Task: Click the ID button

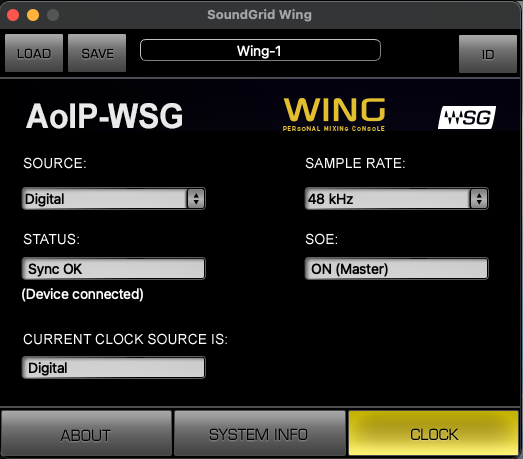Action: 488,54
